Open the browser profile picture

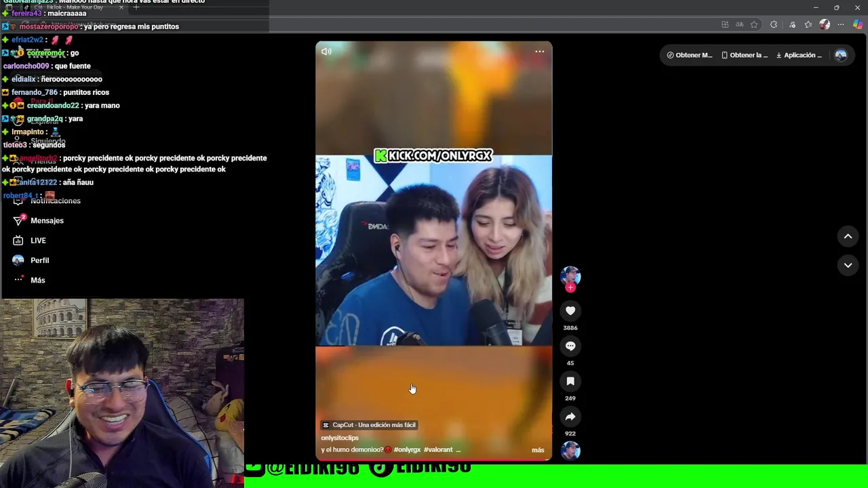point(825,24)
